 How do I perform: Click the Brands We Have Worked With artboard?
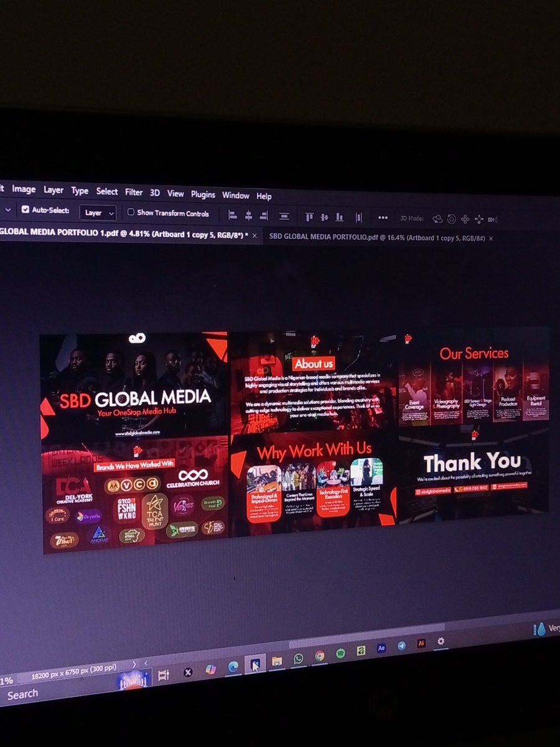point(136,496)
